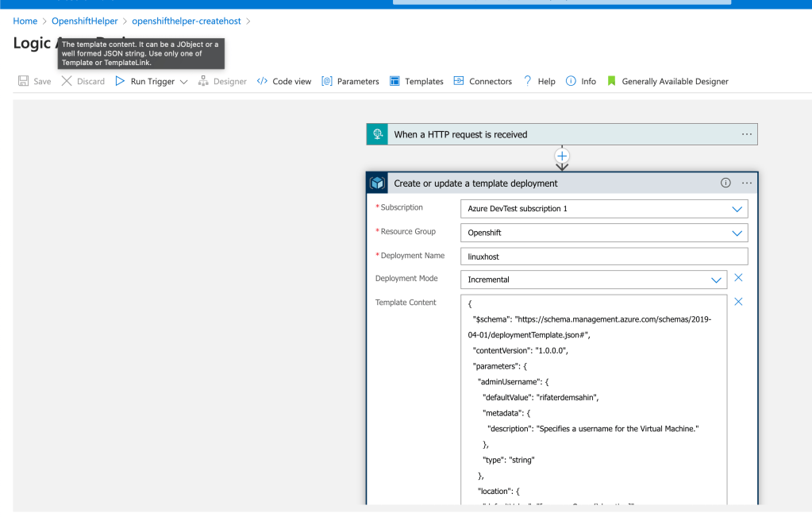
Task: Open the Templates label in toolbar
Action: [x=424, y=81]
